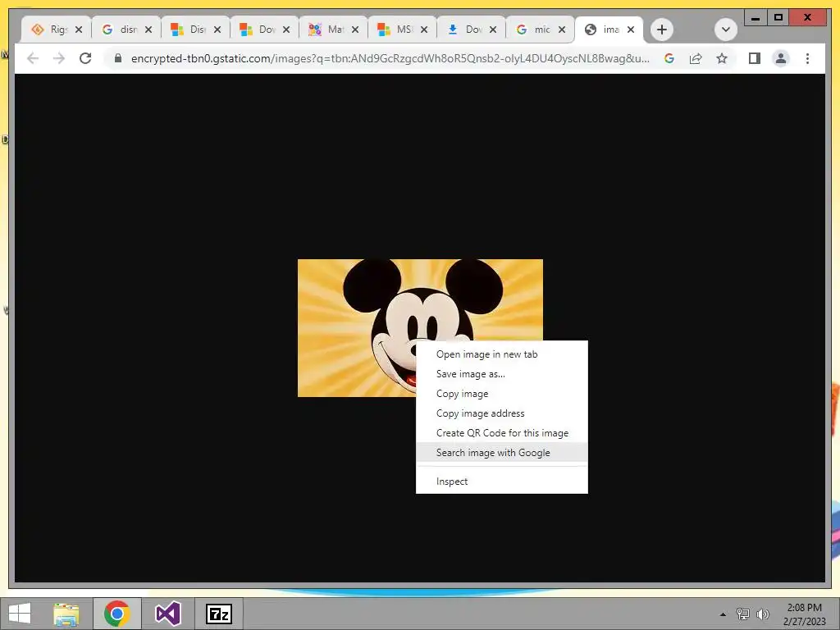840x630 pixels.
Task: Open Visual Studio from taskbar
Action: click(x=167, y=614)
